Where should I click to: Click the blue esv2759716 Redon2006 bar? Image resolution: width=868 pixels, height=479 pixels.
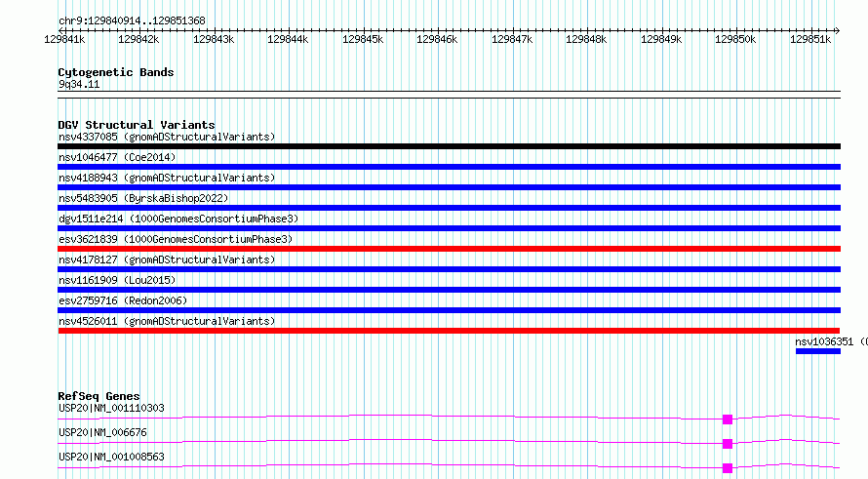[449, 310]
